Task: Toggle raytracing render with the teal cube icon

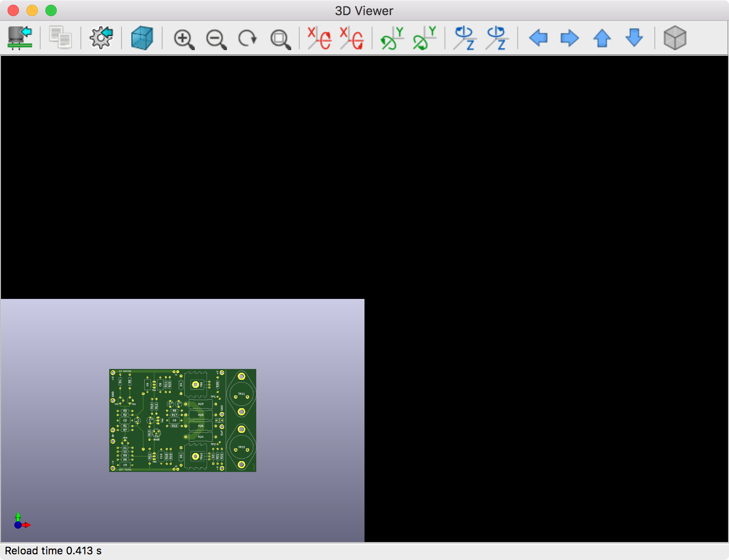Action: [142, 38]
